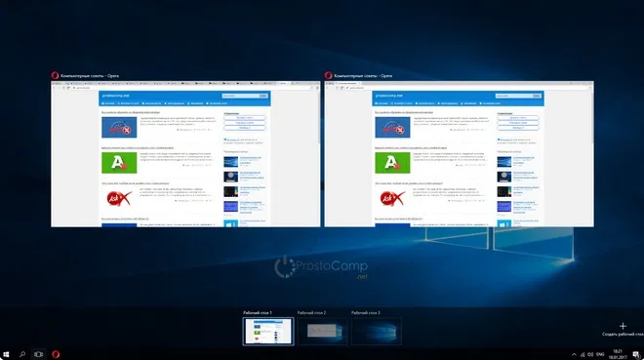
Task: Open the Action Center notifications icon
Action: coord(636,355)
